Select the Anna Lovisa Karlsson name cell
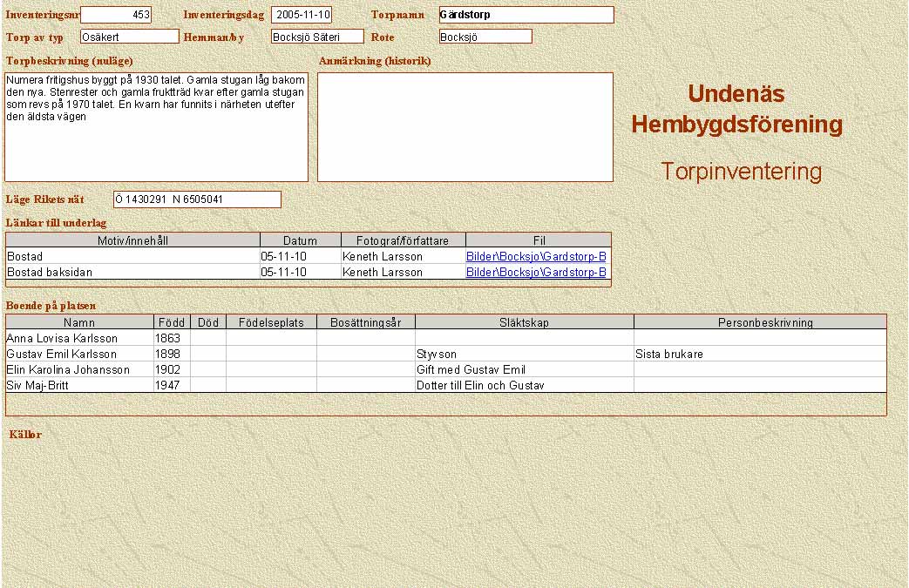 79,338
